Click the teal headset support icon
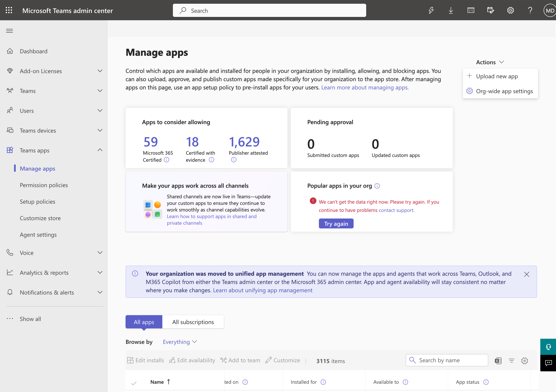This screenshot has width=556, height=392. coord(548,347)
